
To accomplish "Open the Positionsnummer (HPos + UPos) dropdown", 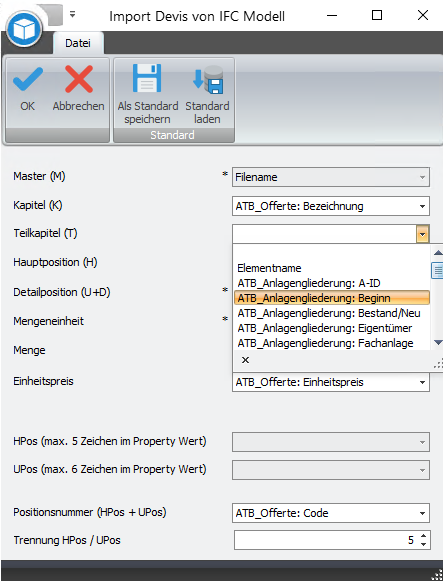I will click(422, 513).
